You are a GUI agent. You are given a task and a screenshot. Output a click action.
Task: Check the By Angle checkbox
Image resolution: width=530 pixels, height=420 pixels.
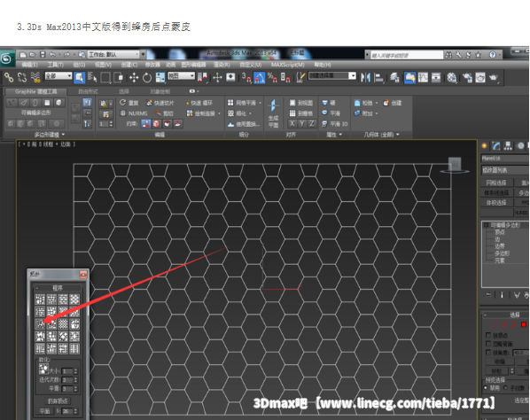click(x=488, y=353)
